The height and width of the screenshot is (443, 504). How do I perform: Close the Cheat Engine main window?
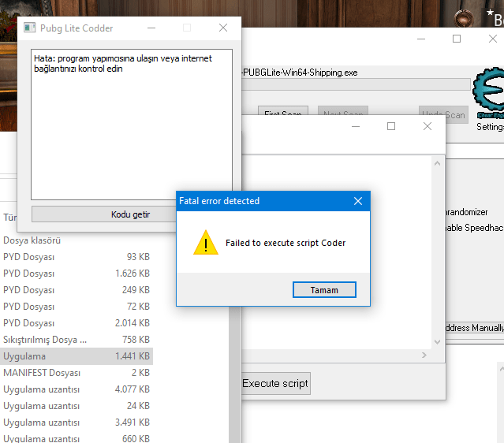coord(493,39)
